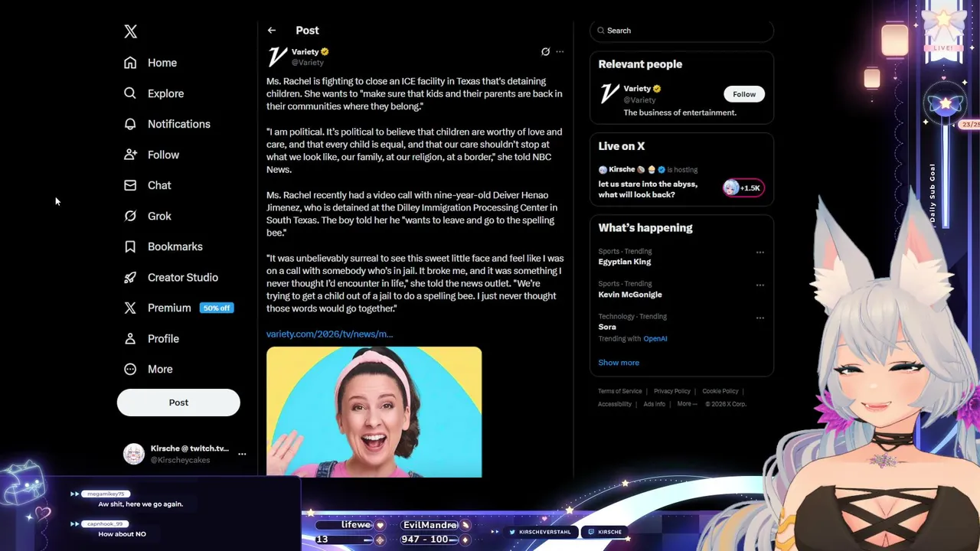Follow Variety in Relevant people

click(744, 94)
